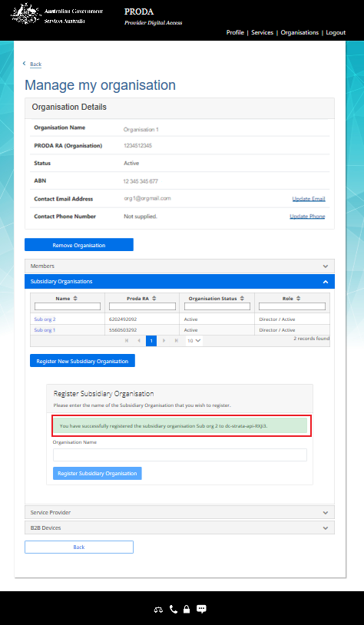Sort table by Name column arrows

(x=75, y=299)
